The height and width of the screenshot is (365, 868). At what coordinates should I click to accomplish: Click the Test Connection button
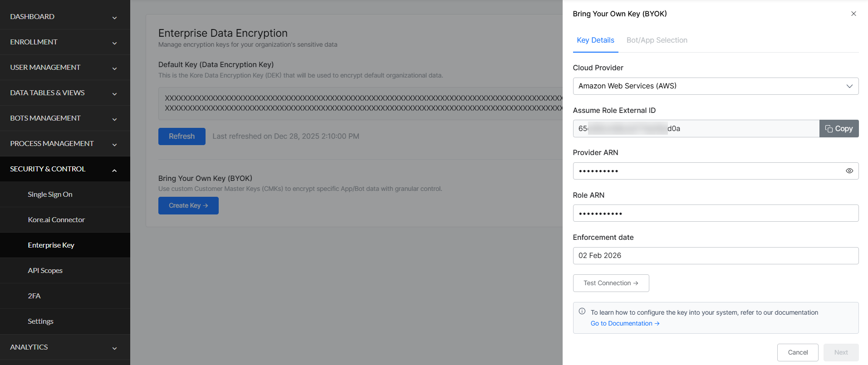(611, 283)
